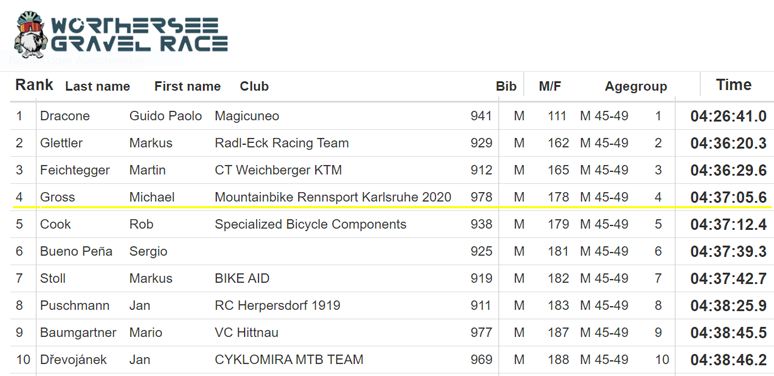774x376 pixels.
Task: Select club CT Weichberger KTM
Action: point(278,170)
